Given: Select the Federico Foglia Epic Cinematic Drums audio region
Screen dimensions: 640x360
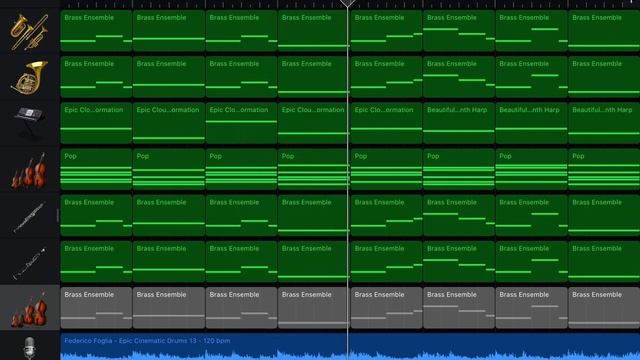Looking at the screenshot, I should [350, 347].
